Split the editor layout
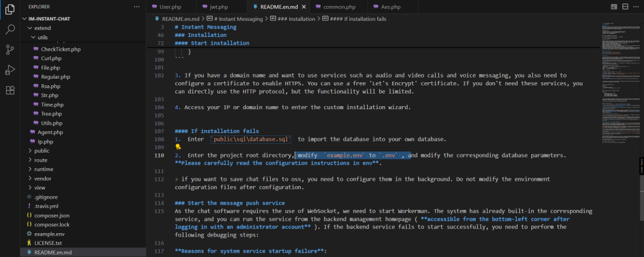Image resolution: width=644 pixels, height=257 pixels. [626, 7]
